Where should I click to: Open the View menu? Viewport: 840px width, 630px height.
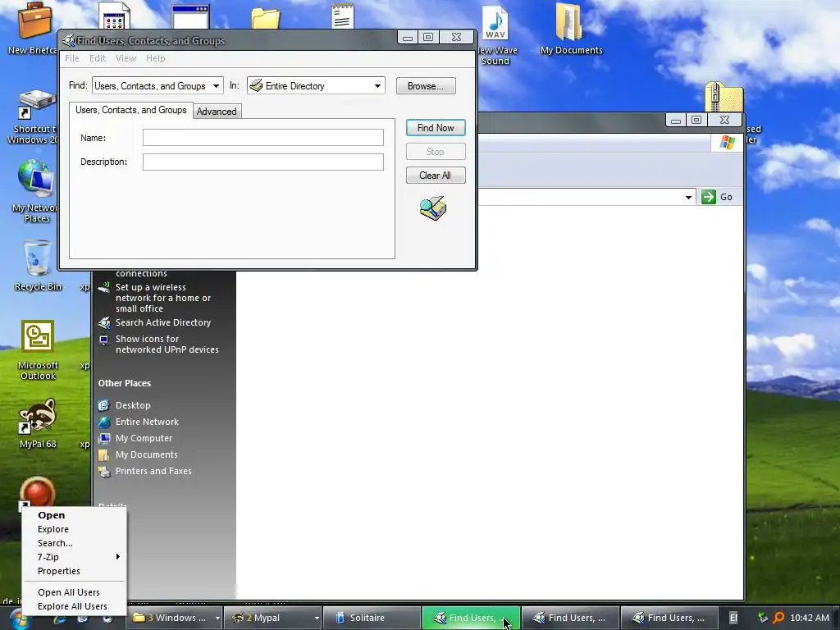[x=126, y=58]
